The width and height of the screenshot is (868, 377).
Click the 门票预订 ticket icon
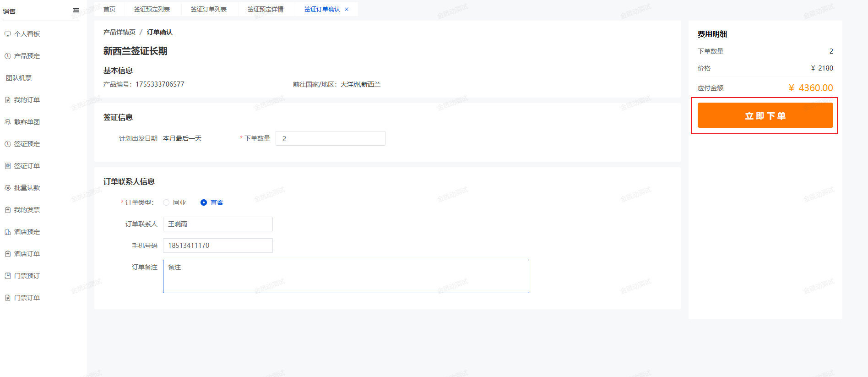(8, 276)
